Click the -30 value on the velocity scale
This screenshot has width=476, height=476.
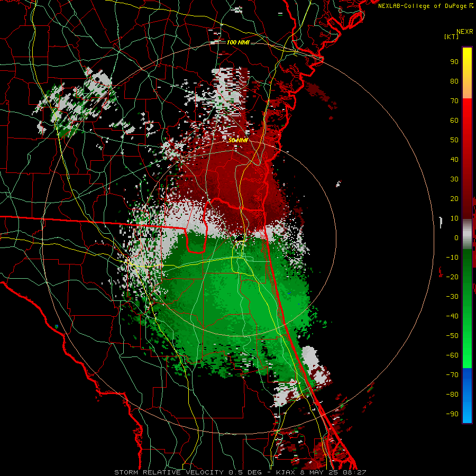coord(452,297)
